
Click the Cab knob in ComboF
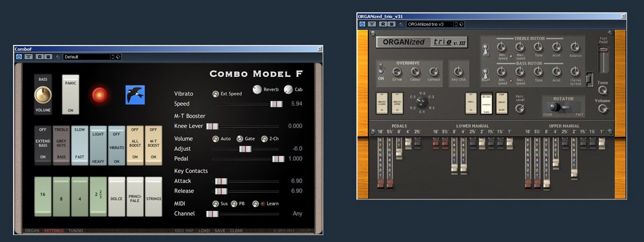click(x=289, y=90)
